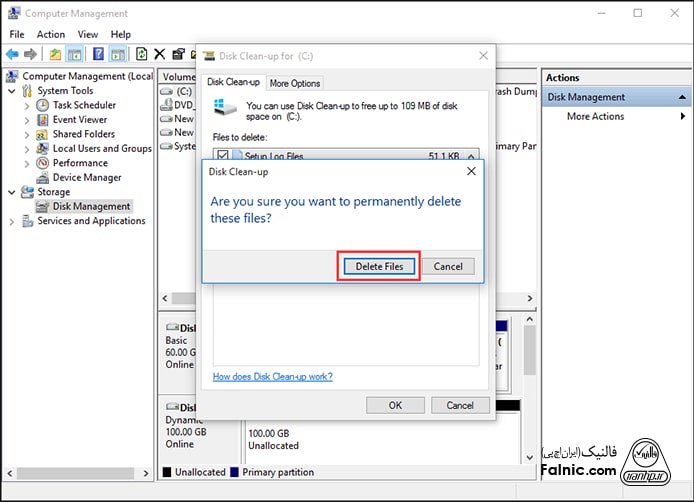The width and height of the screenshot is (694, 503).
Task: Switch to the More Options tab
Action: point(294,83)
